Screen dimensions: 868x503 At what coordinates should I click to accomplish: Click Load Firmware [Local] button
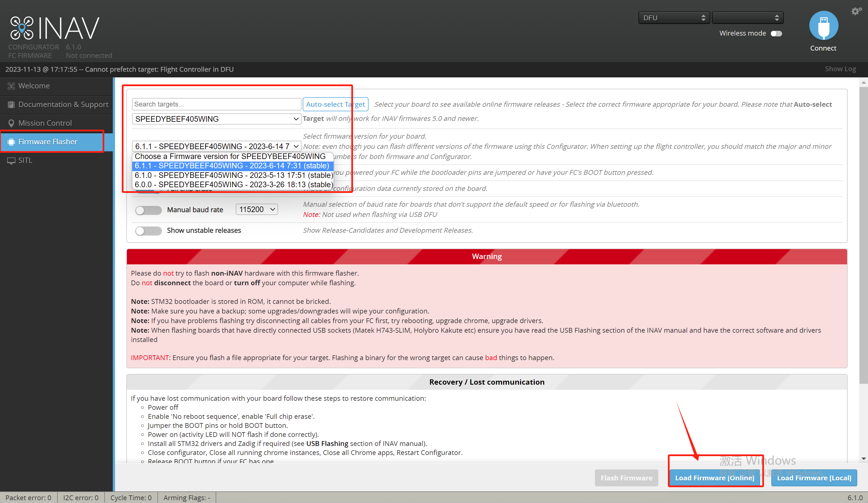[814, 478]
